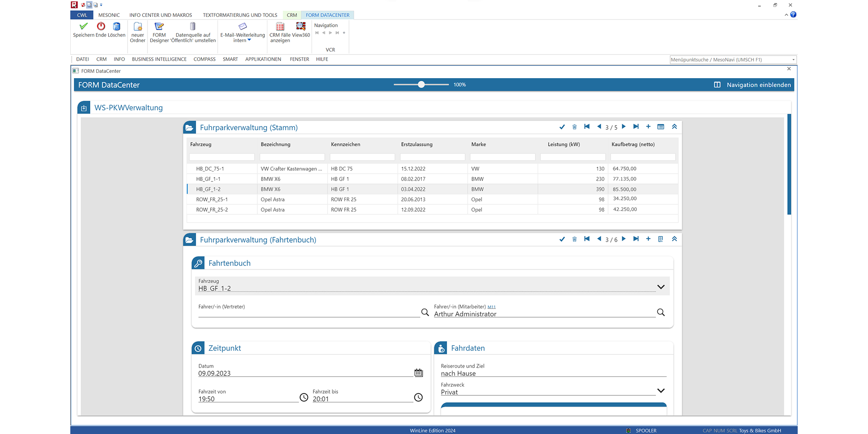Open the APPLIKATIONEN menu
Screen dimensions: 868x434
pyautogui.click(x=263, y=59)
